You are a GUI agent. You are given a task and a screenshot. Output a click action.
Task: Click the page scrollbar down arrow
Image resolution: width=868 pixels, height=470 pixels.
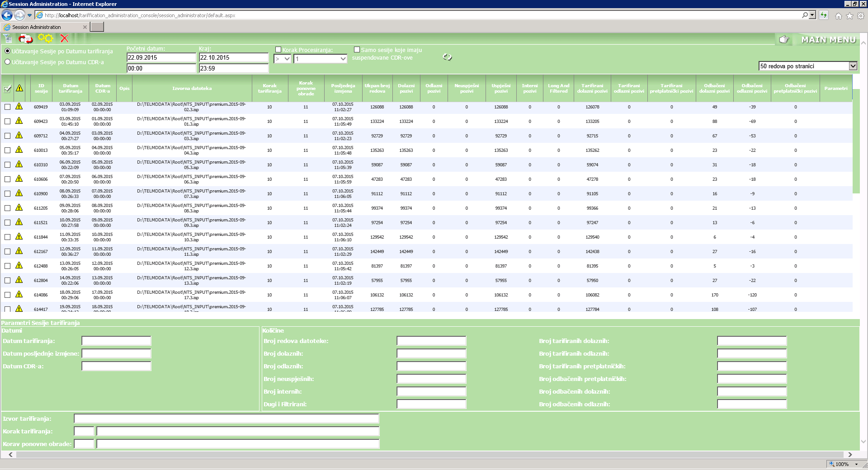[x=863, y=442]
